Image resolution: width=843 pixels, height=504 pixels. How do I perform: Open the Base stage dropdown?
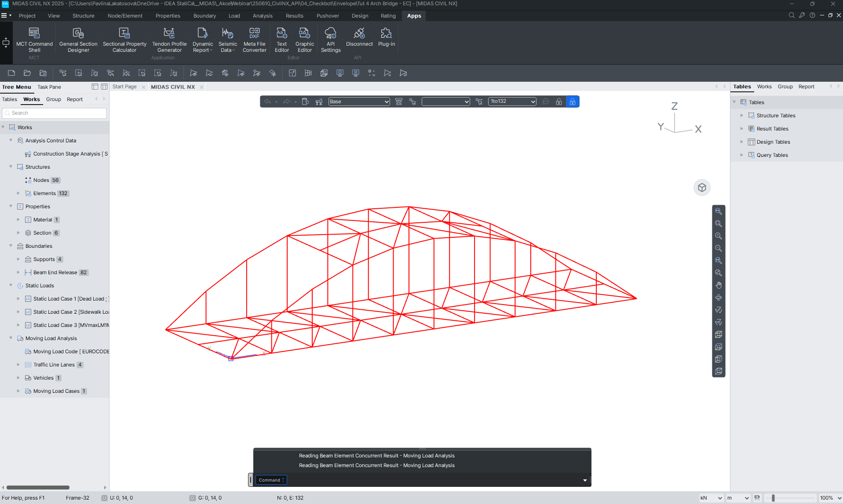coord(359,102)
